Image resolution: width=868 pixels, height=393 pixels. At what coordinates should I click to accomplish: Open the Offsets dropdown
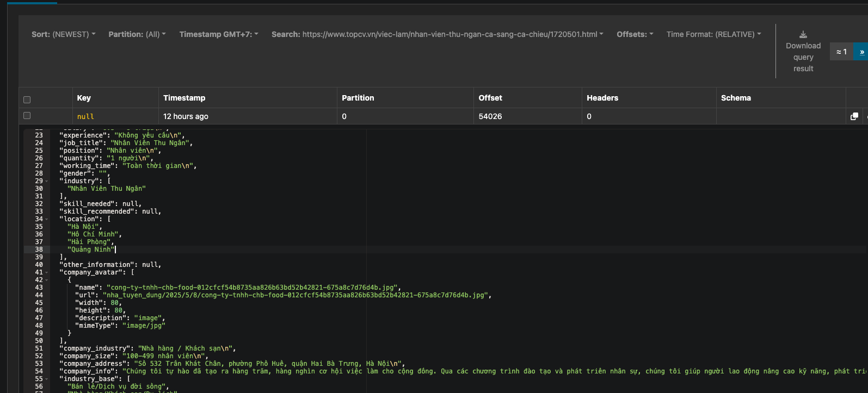pyautogui.click(x=635, y=34)
